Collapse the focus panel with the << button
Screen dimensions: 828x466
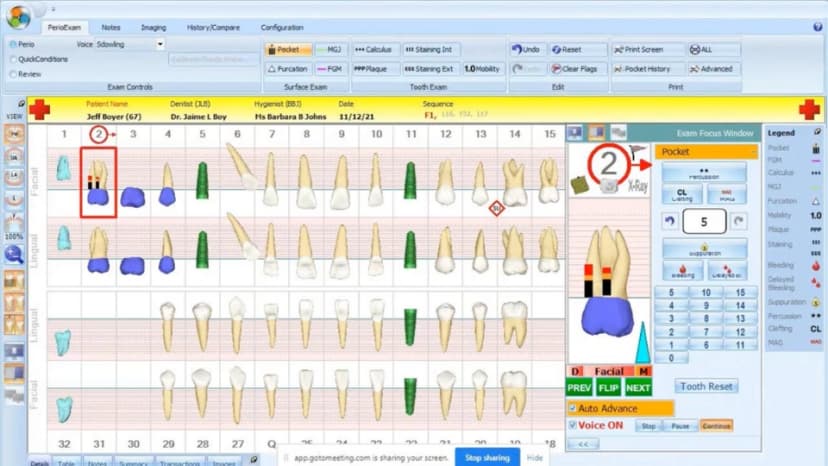[582, 443]
